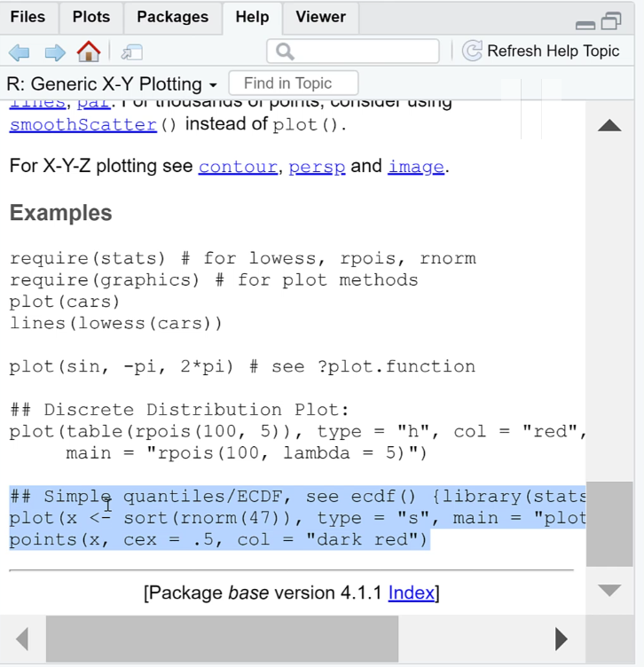Switch to the Viewer tab
Image resolution: width=644 pixels, height=667 pixels.
[321, 17]
